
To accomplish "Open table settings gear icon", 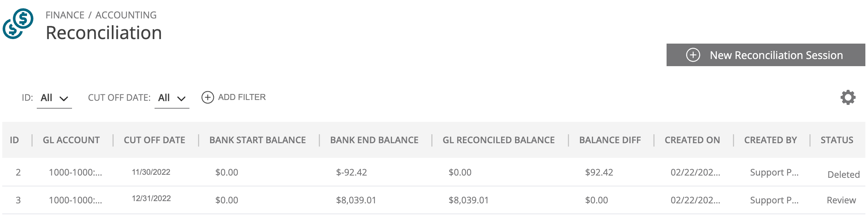I will point(848,97).
